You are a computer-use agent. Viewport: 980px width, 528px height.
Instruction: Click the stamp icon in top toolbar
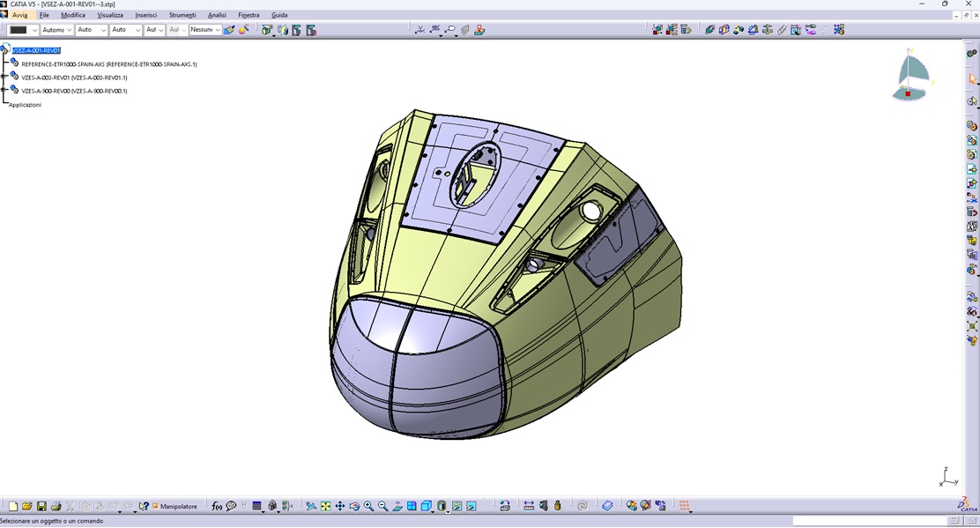tap(479, 29)
